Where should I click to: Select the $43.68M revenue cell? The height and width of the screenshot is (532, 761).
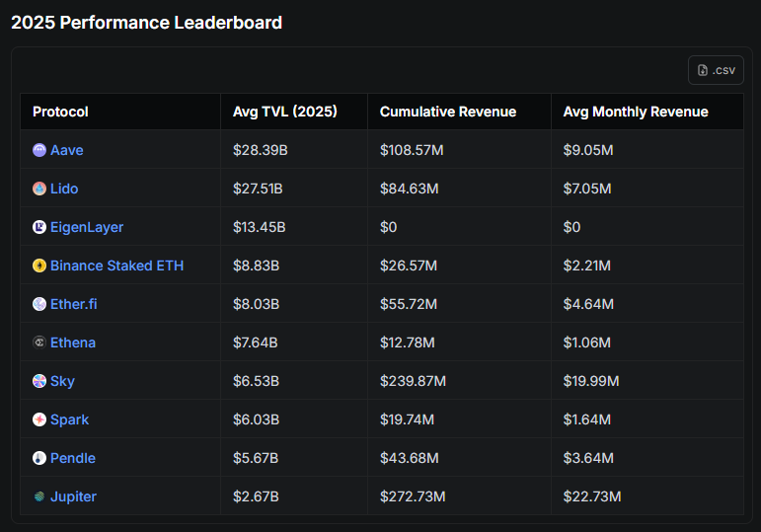click(x=459, y=458)
